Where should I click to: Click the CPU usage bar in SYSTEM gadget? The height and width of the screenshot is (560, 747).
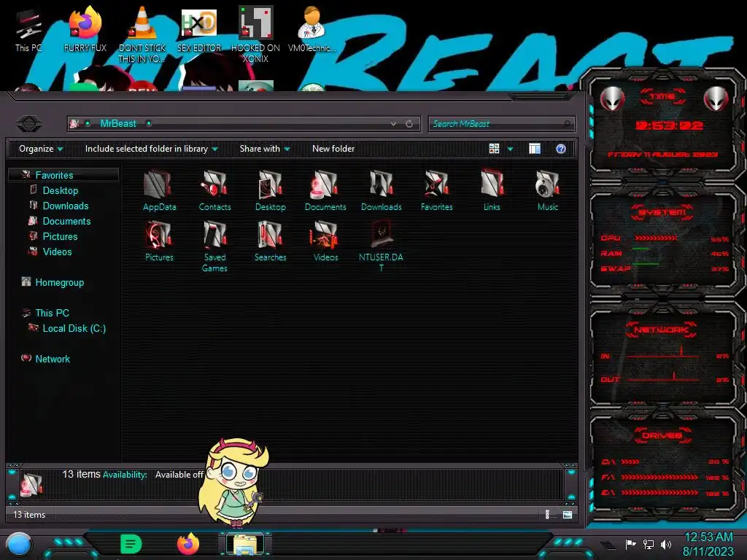tap(656, 238)
